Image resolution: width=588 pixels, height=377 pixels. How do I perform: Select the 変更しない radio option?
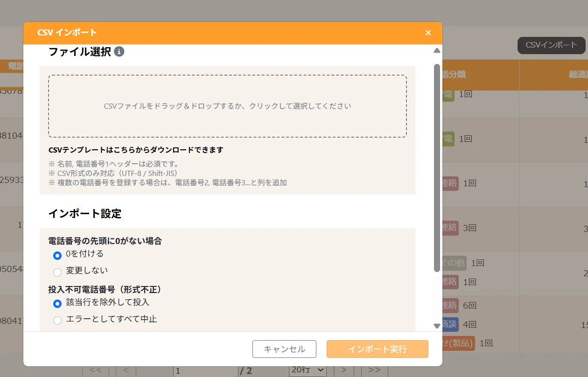(57, 272)
